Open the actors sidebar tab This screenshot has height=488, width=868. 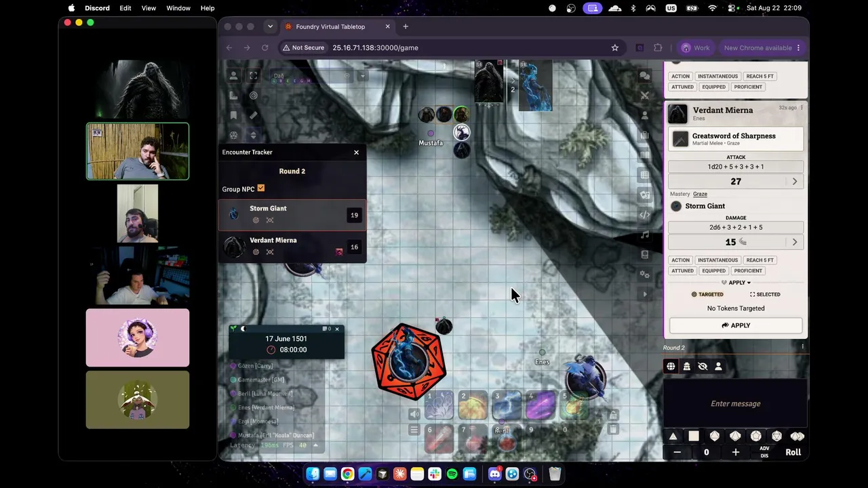point(645,115)
